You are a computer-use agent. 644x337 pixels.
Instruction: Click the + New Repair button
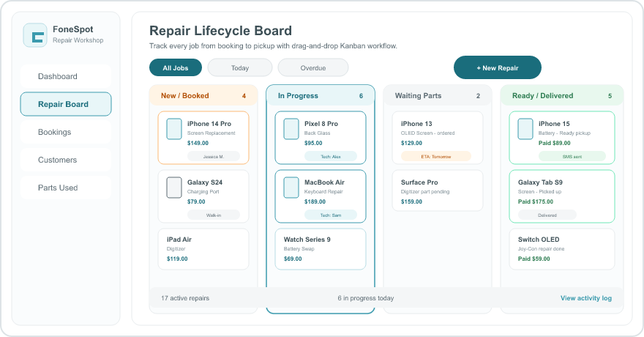(498, 67)
